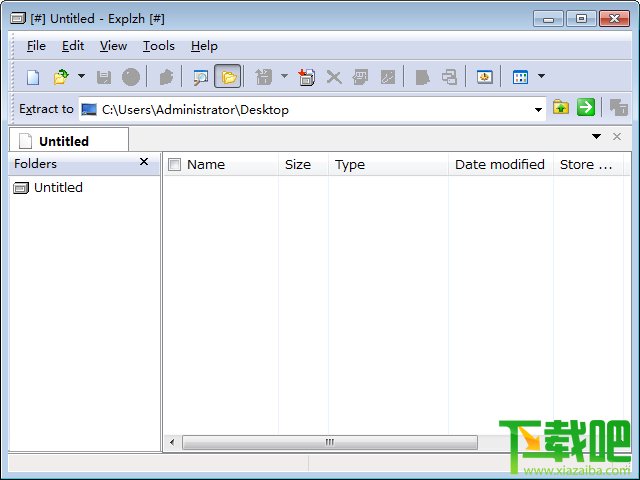Click the Folders pane header label
Viewport: 640px width, 480px height.
(36, 164)
